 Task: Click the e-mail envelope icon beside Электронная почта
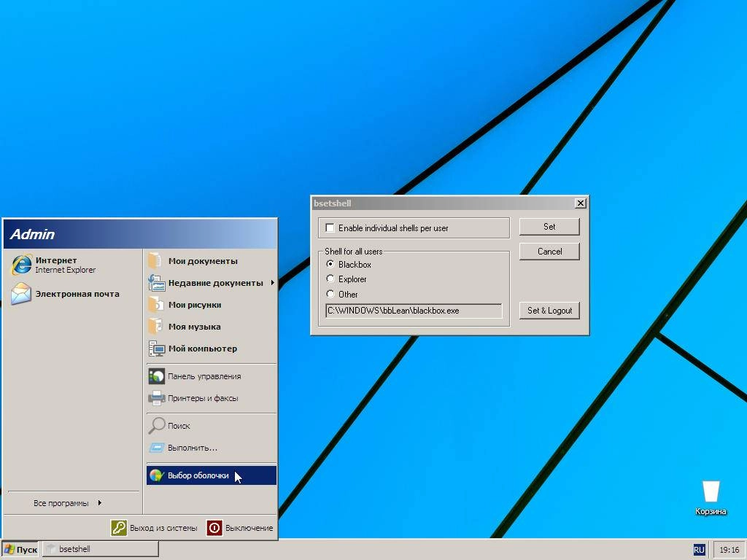pyautogui.click(x=21, y=294)
